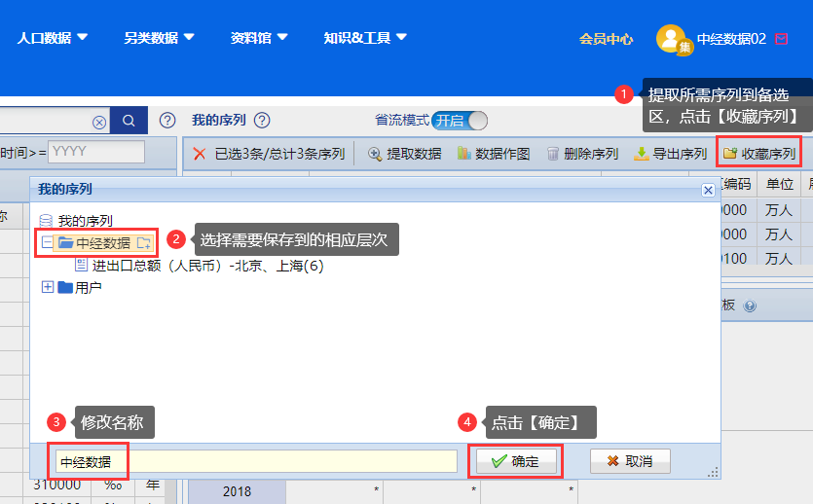The height and width of the screenshot is (504, 813).
Task: Select 进出口总额（人民币）series item
Action: [206, 266]
